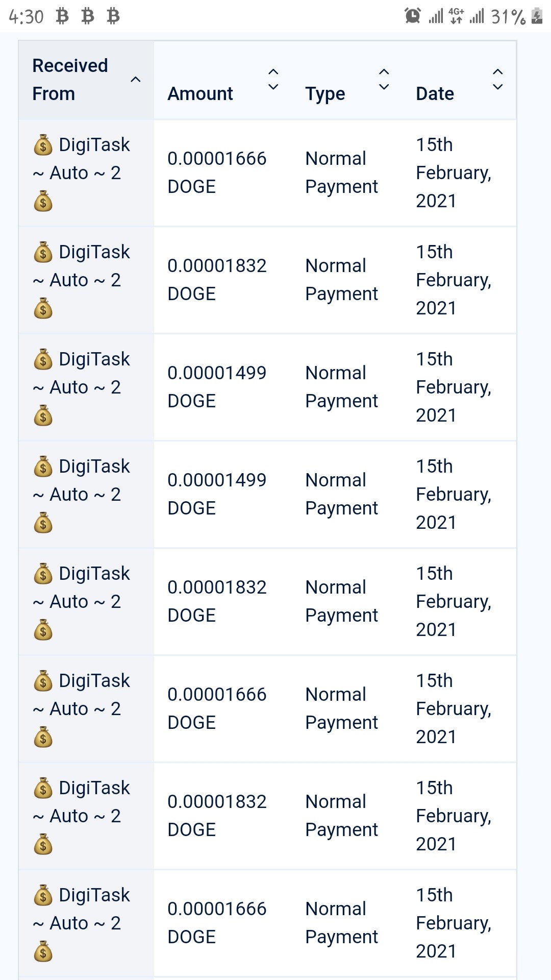
Task: Tap the third Bitcoin notification icon
Action: (x=113, y=16)
